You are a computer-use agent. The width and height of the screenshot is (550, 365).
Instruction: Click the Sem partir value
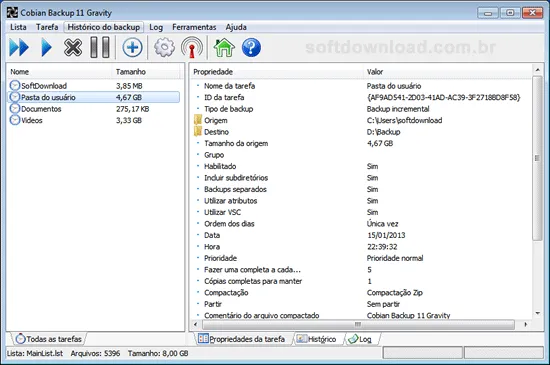383,304
